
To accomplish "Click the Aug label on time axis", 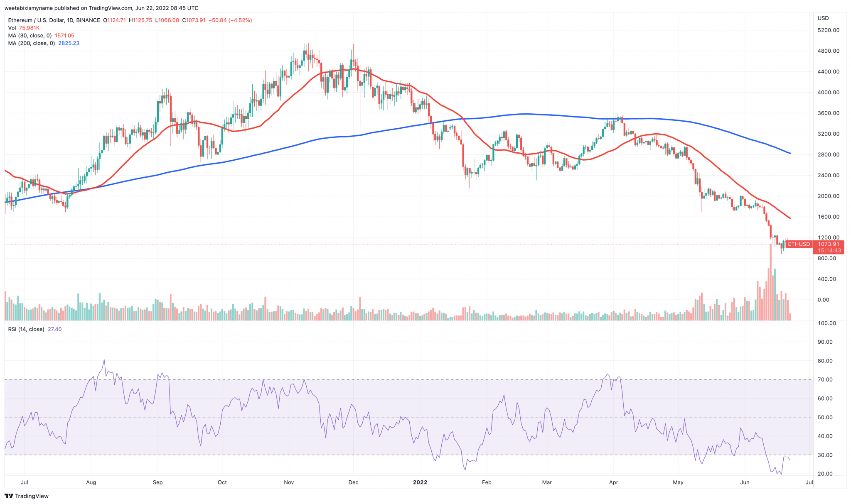I will point(91,482).
